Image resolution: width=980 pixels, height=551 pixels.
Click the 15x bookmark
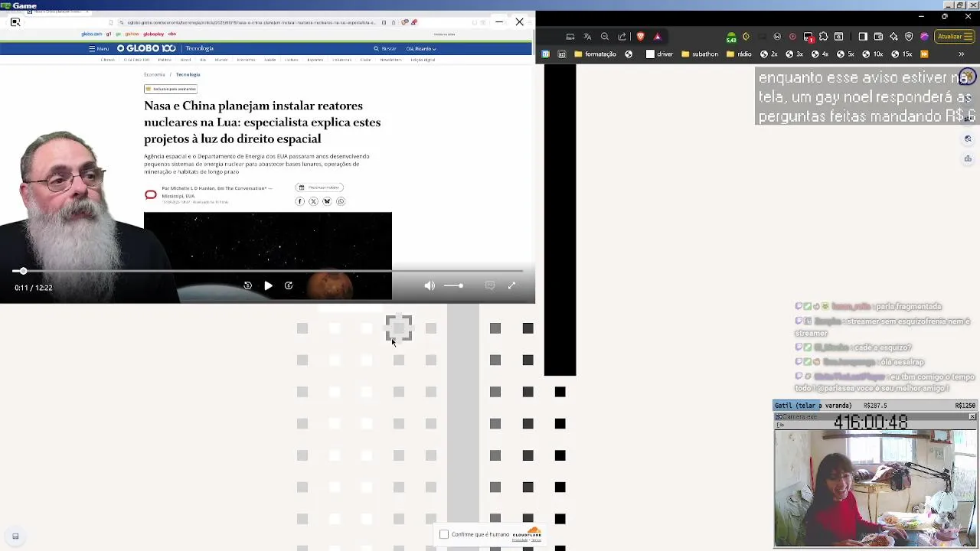click(901, 54)
